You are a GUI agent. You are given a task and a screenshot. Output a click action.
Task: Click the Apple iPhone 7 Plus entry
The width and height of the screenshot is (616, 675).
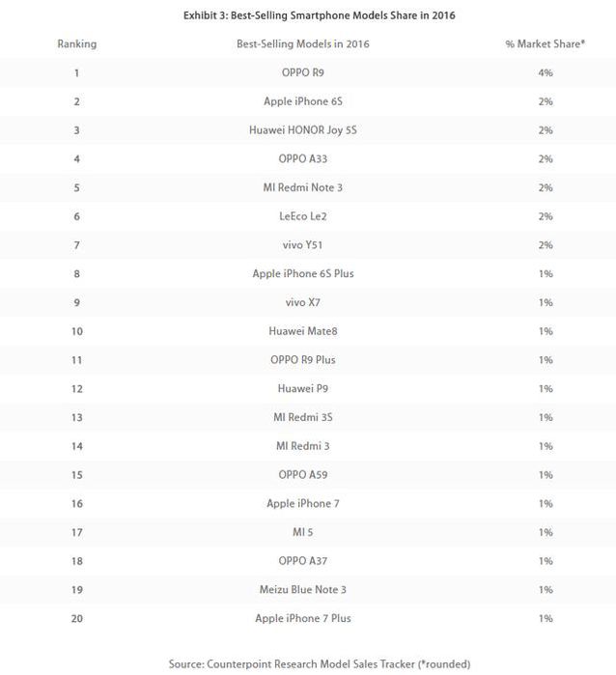303,618
